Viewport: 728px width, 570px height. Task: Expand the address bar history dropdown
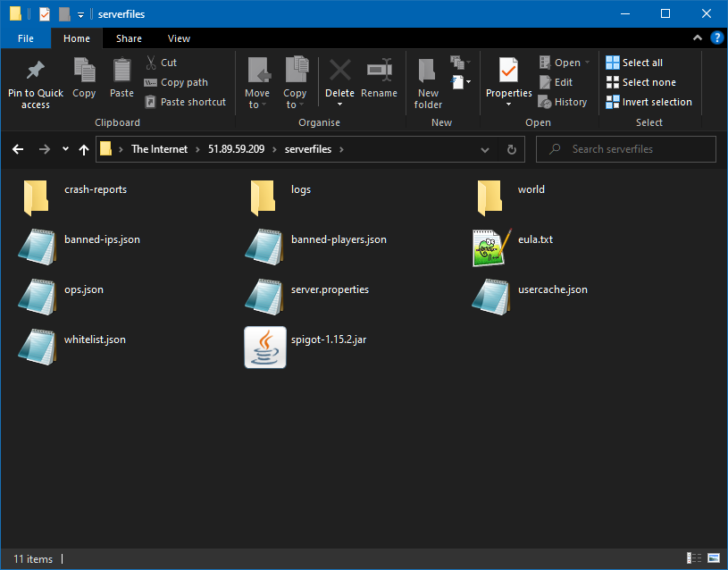pyautogui.click(x=485, y=149)
